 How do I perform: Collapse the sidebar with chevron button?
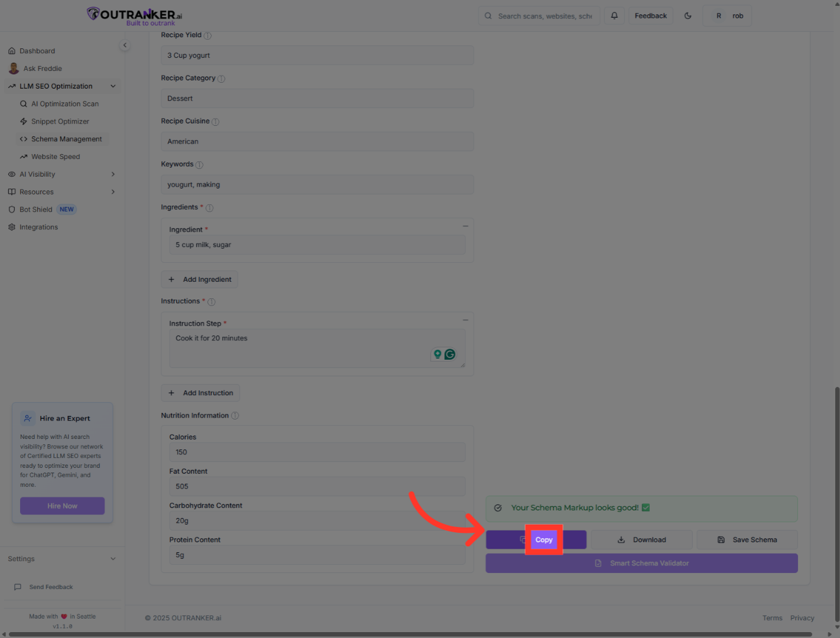point(125,45)
